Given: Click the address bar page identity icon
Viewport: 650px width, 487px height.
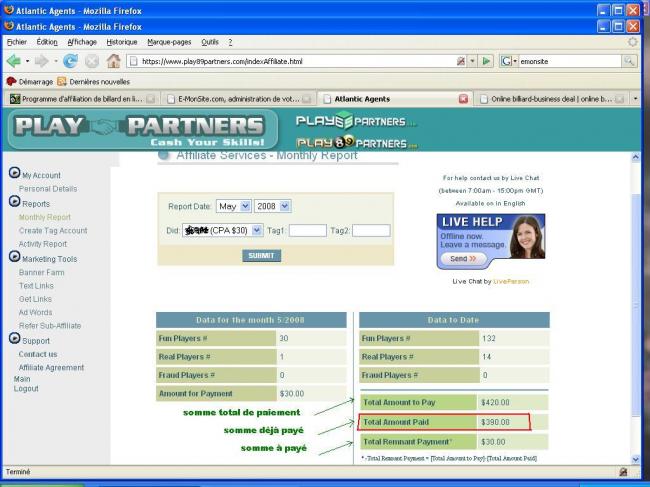Looking at the screenshot, I should click(x=133, y=61).
